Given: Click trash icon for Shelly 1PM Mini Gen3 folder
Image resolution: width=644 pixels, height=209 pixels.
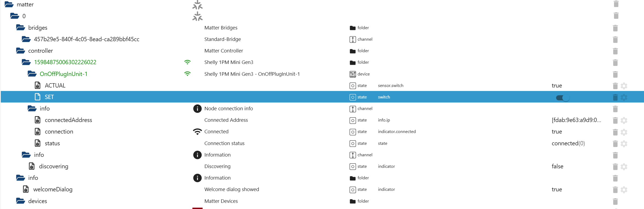Looking at the screenshot, I should tap(615, 63).
